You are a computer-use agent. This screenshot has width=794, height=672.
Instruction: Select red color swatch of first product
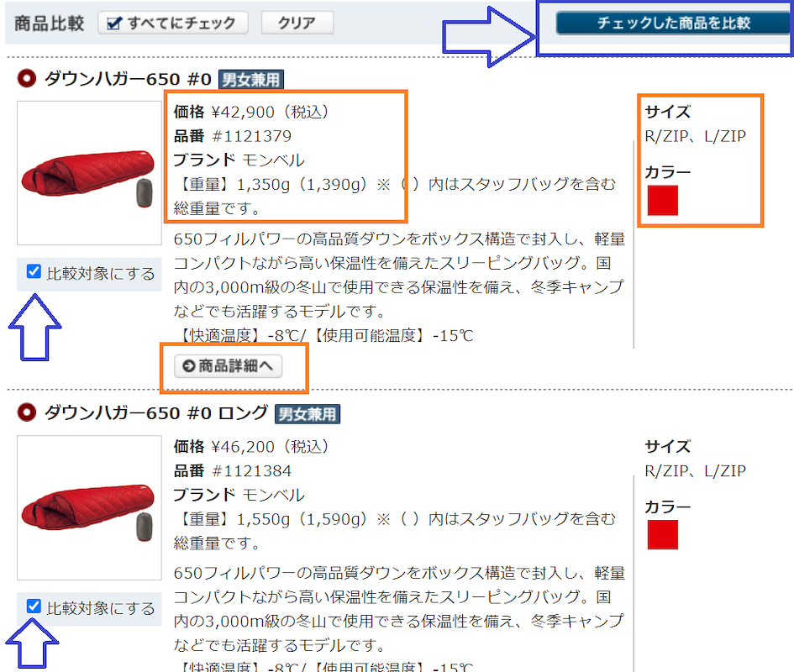click(662, 201)
